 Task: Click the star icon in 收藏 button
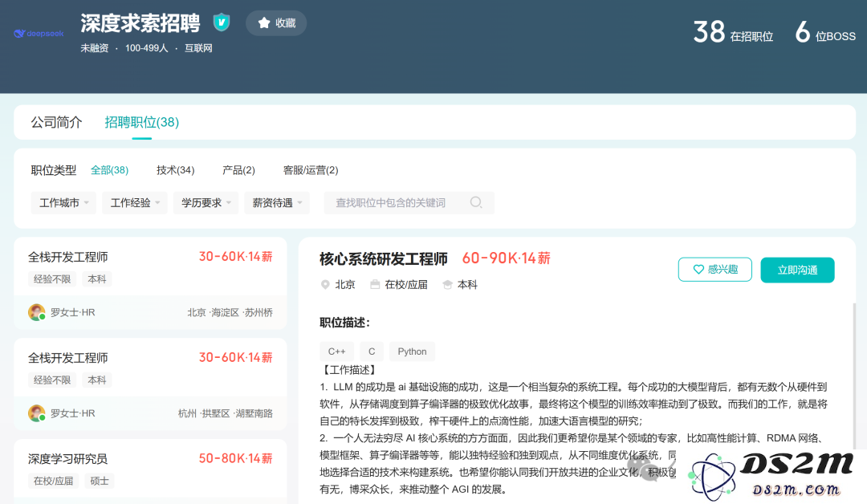tap(264, 22)
